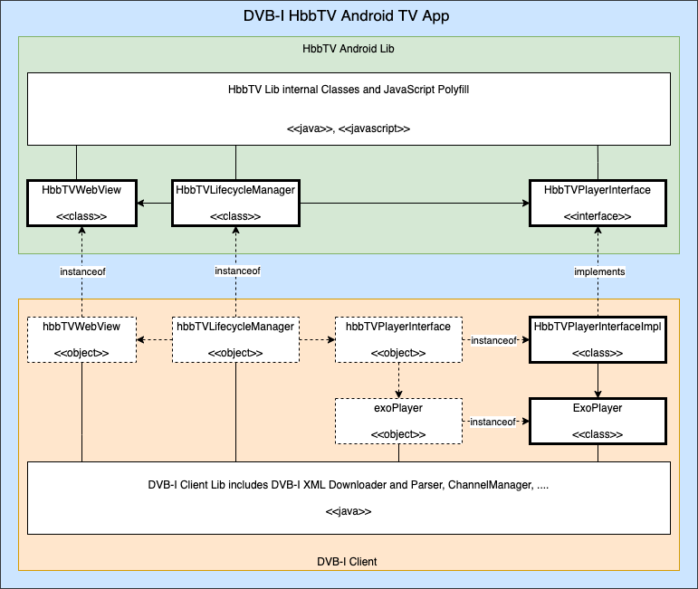Click the ExoPlayer class box
698x589 pixels.
[x=599, y=421]
